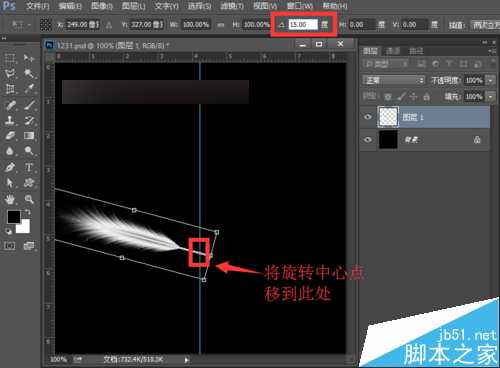The width and height of the screenshot is (500, 368).
Task: Open the 编辑(E) menu
Action: click(x=70, y=6)
